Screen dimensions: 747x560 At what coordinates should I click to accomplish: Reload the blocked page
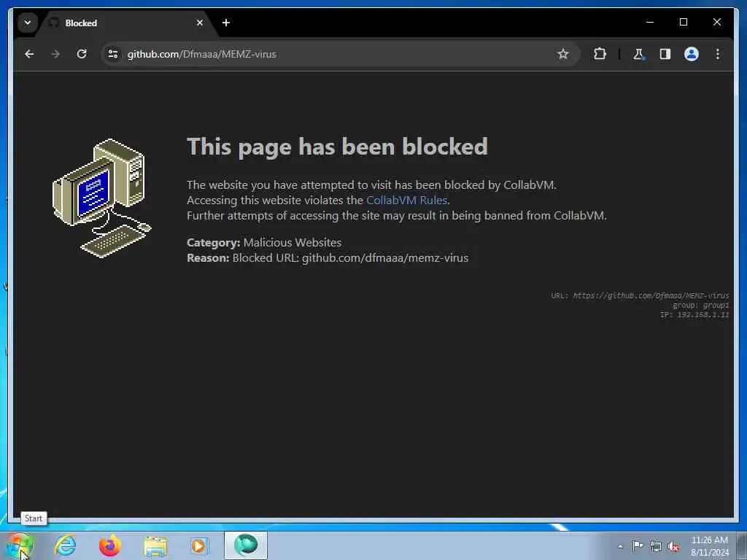pos(82,54)
